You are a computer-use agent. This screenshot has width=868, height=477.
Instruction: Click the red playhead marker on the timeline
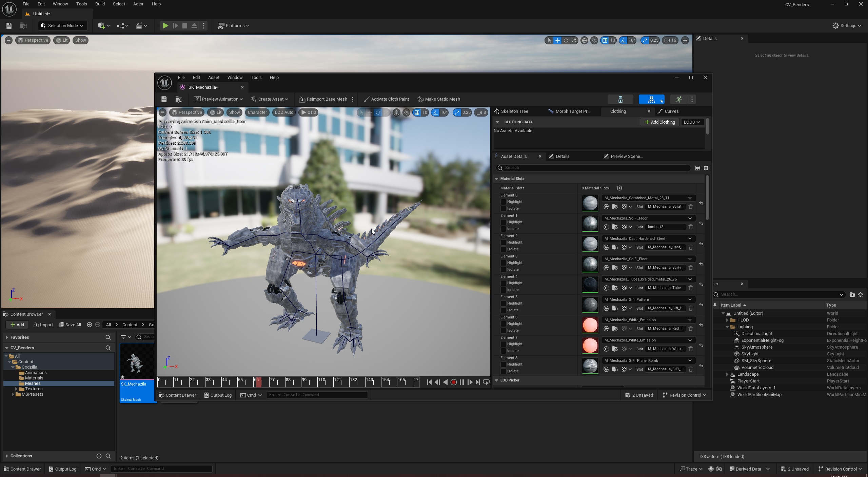pyautogui.click(x=258, y=382)
